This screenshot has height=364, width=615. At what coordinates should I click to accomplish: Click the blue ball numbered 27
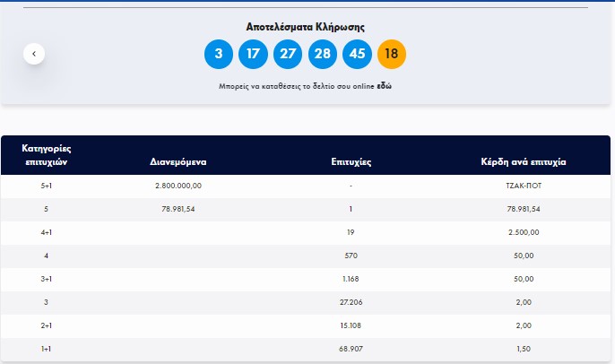[287, 54]
